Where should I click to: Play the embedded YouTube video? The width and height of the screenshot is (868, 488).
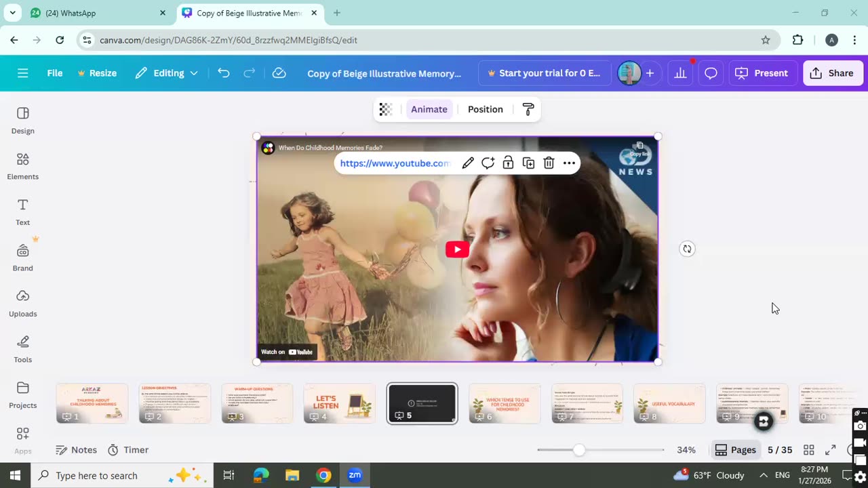click(x=457, y=249)
